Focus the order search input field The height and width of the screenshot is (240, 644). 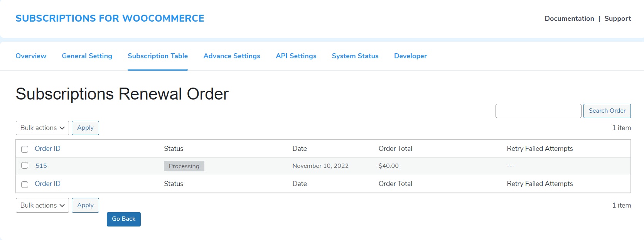538,111
